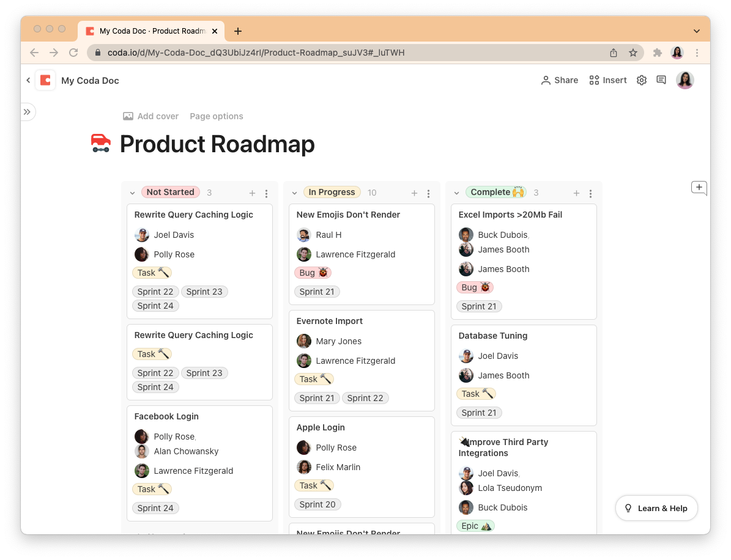Open the Apple Login card
Viewport: 731px width, 560px height.
(x=362, y=467)
